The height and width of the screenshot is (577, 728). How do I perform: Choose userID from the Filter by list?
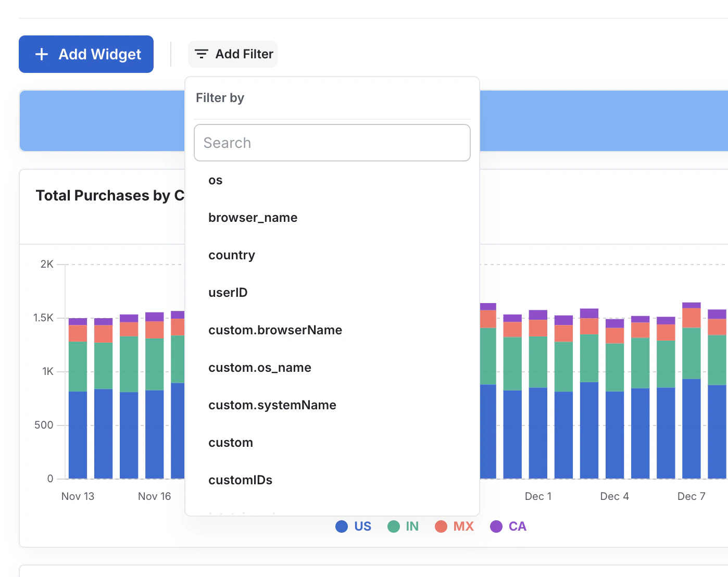click(228, 292)
